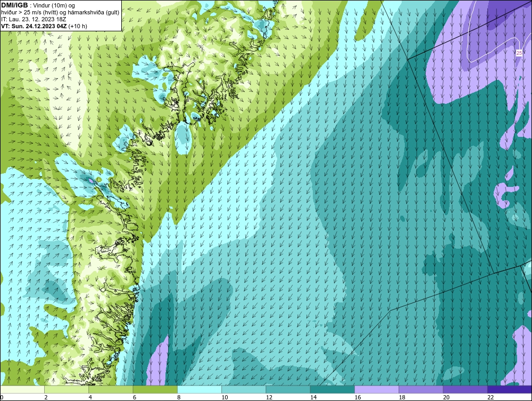Click the legend scale value "18"
Screen dimensions: 532x401
coord(402,398)
